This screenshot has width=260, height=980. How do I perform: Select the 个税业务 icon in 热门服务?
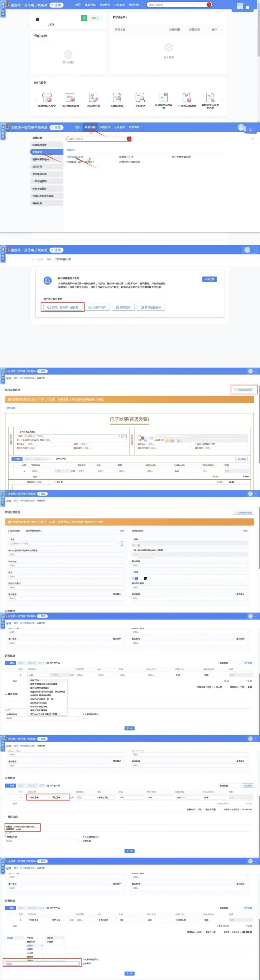(140, 97)
